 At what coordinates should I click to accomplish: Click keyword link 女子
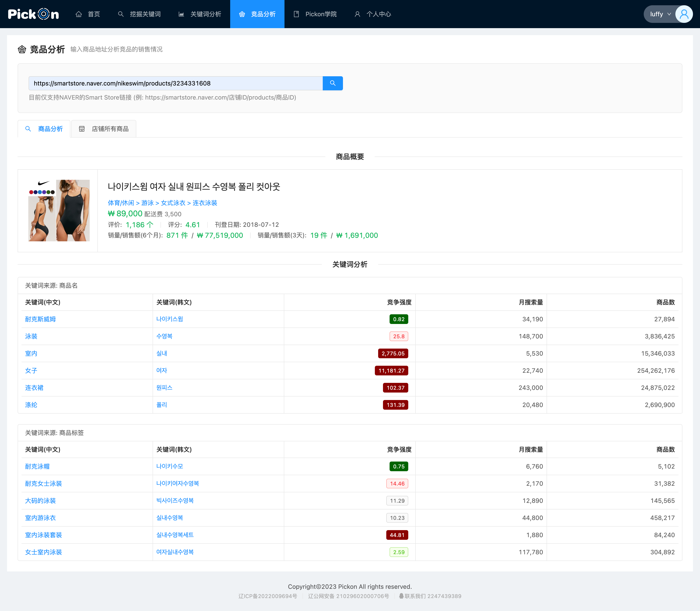31,371
